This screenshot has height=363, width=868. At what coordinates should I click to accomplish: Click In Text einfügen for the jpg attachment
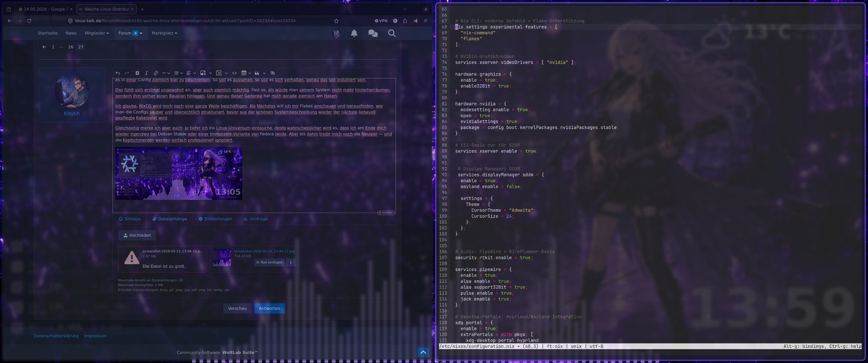coord(269,262)
